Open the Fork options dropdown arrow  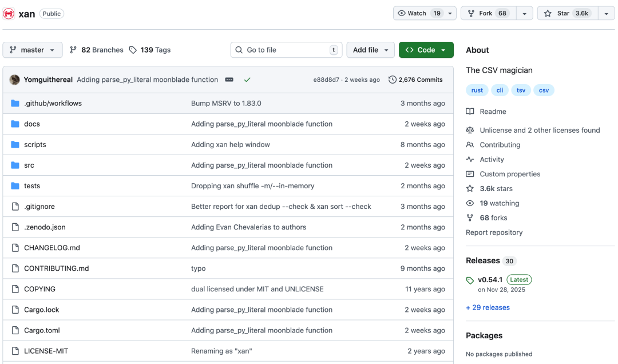pyautogui.click(x=524, y=13)
